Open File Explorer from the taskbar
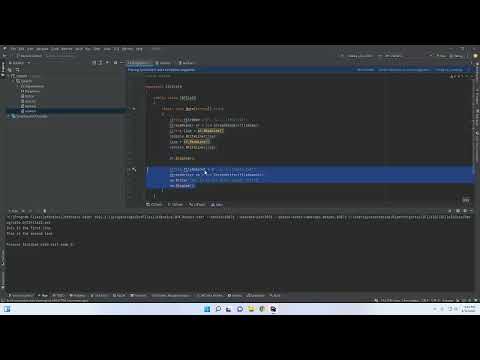 pos(251,309)
